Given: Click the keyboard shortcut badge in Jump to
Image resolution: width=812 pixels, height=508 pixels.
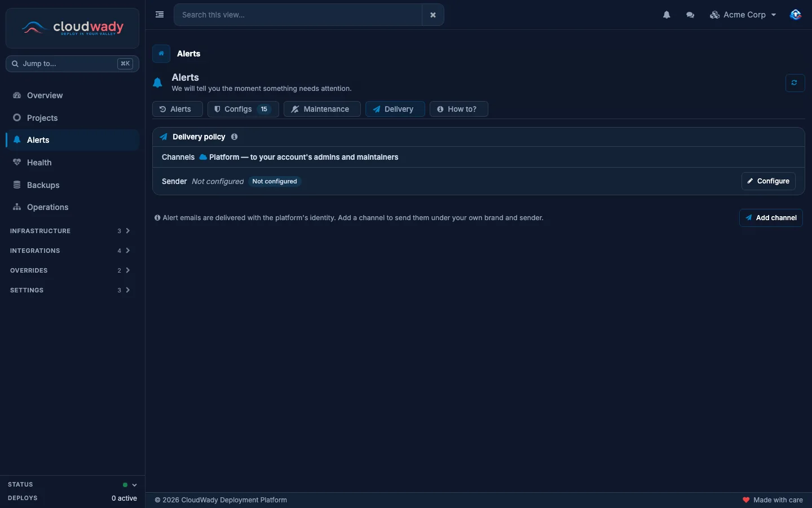Looking at the screenshot, I should coord(125,64).
